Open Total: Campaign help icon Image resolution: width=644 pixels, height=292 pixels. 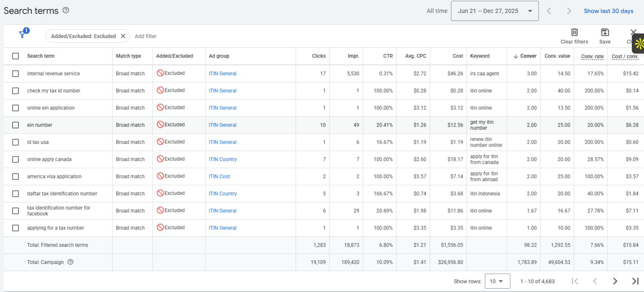pos(70,262)
